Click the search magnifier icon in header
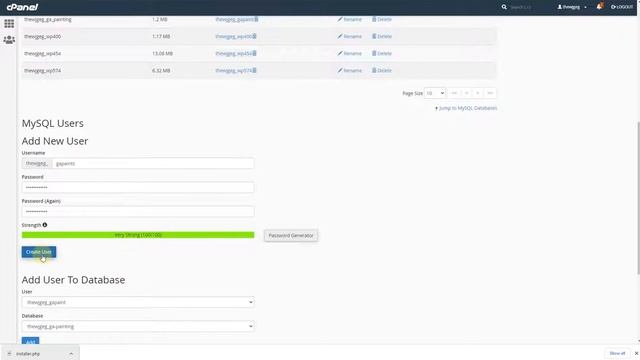The image size is (640, 360). coord(504,7)
